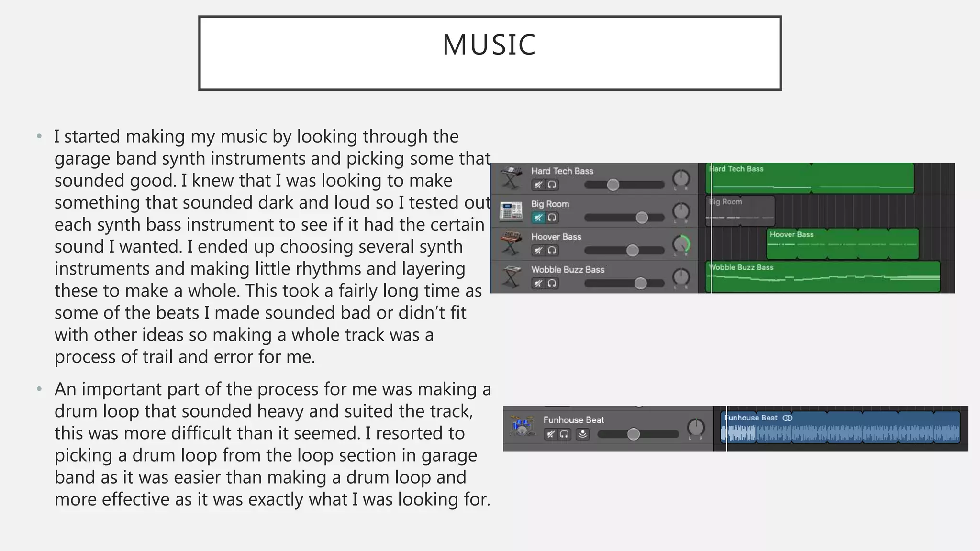This screenshot has height=551, width=980.
Task: Click the Funhouse Beat volume slider handle
Action: (633, 434)
